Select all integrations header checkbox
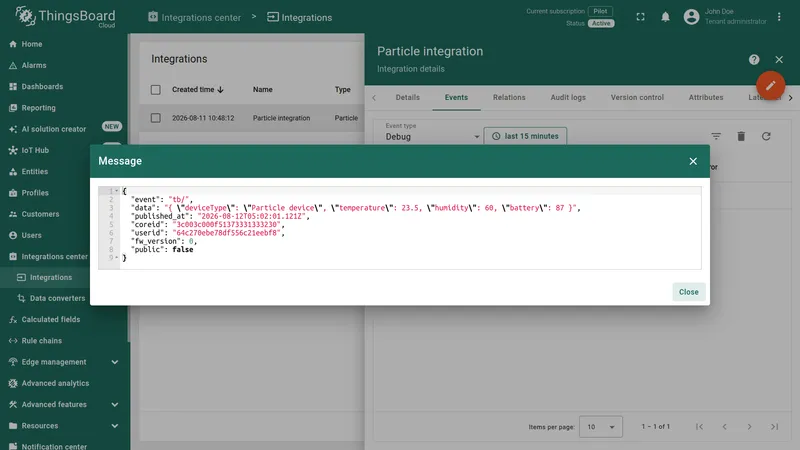 (156, 90)
